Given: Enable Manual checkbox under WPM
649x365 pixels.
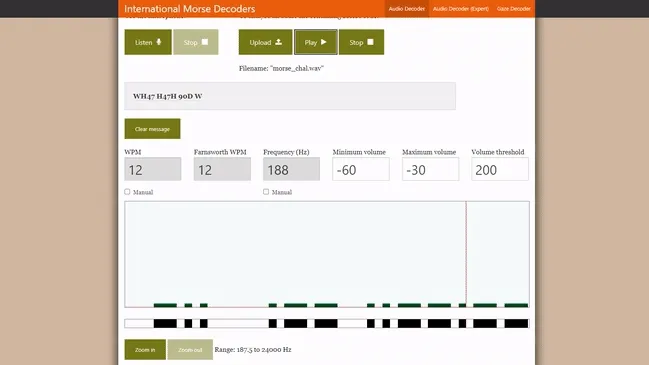Looking at the screenshot, I should pos(127,192).
